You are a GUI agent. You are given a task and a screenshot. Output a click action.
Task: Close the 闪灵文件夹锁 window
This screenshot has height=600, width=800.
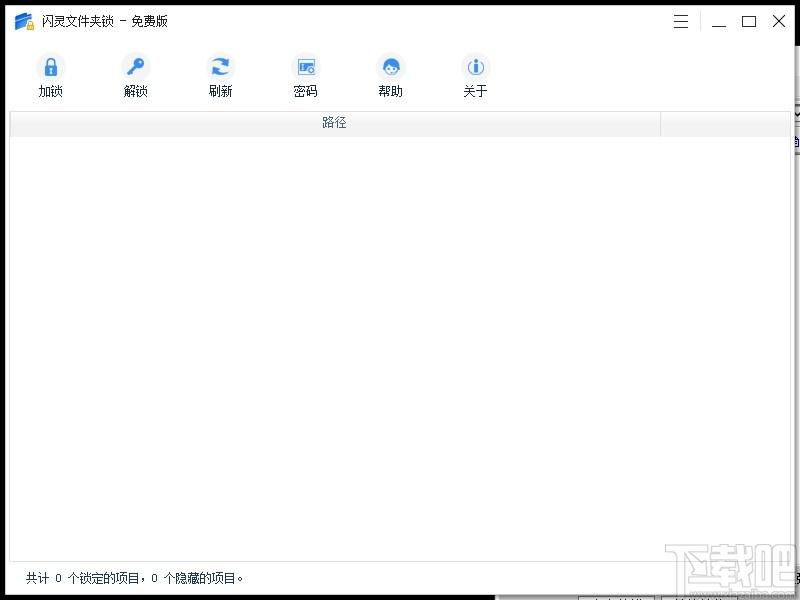pyautogui.click(x=779, y=21)
